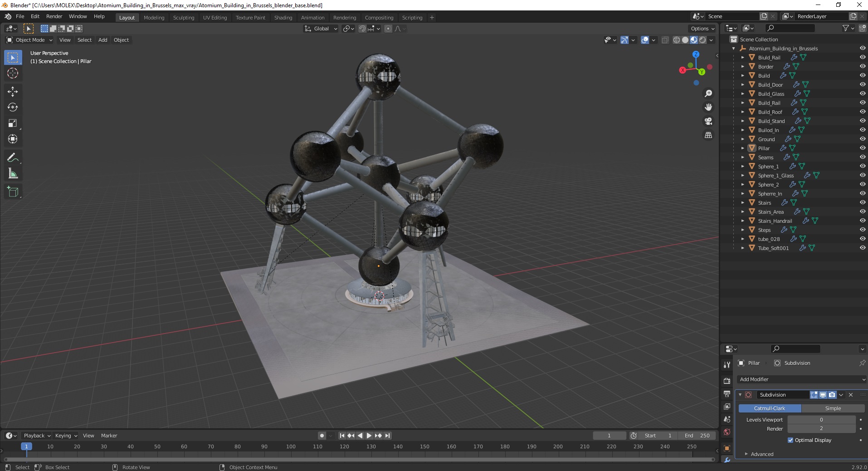The image size is (868, 471).
Task: Open the Render menu
Action: point(54,16)
